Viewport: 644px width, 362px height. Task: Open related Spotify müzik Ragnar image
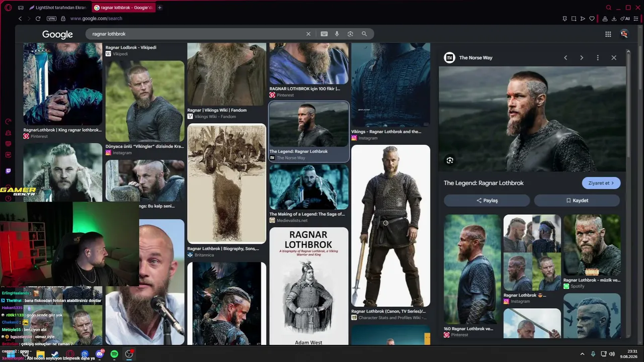[592, 245]
